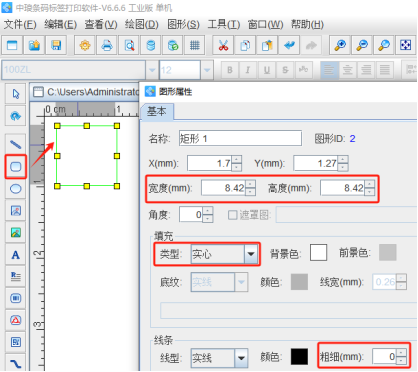Image resolution: width=418 pixels, height=372 pixels.
Task: Select the ellipse drawing tool
Action: pos(16,189)
